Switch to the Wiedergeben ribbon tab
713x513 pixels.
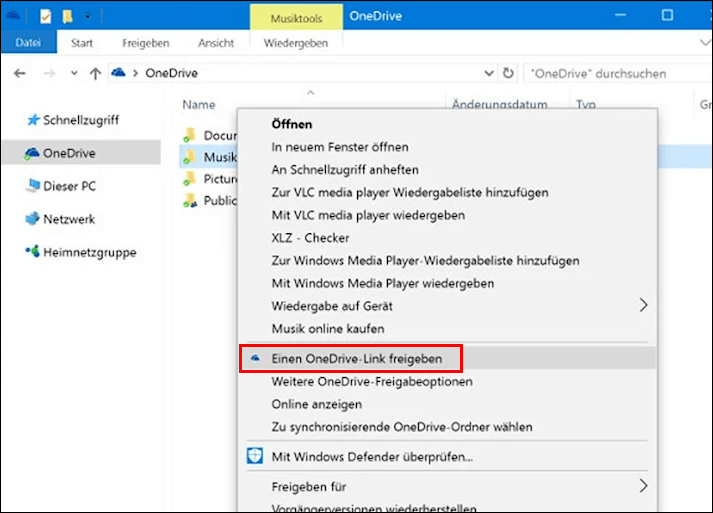click(x=296, y=43)
